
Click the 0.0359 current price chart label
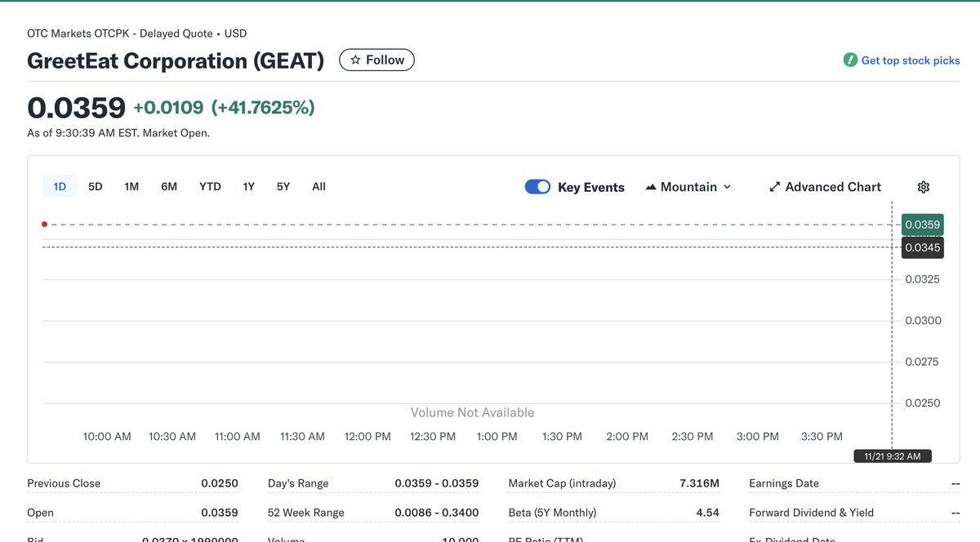[922, 224]
